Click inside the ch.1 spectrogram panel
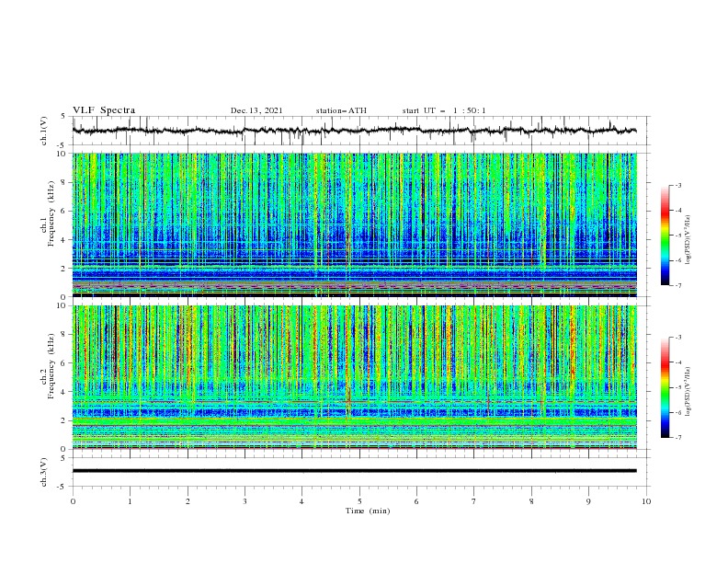This screenshot has height=563, width=728. click(x=354, y=224)
